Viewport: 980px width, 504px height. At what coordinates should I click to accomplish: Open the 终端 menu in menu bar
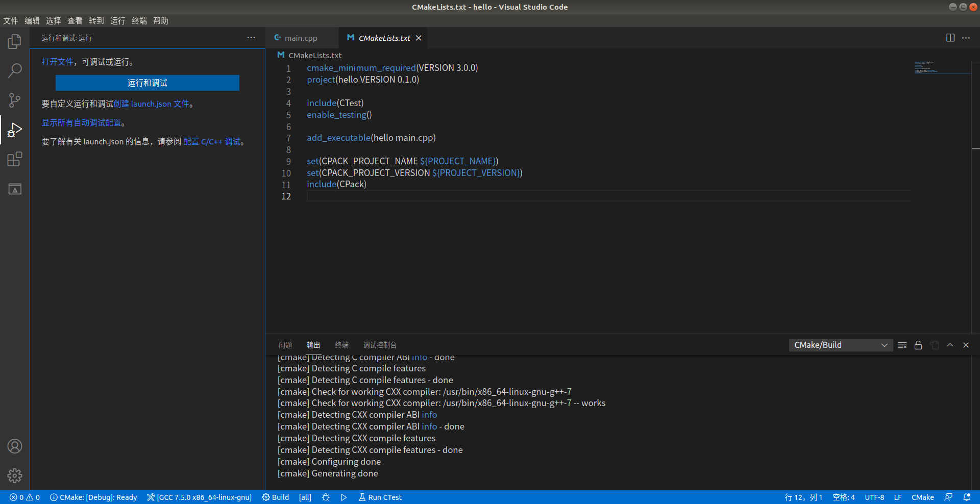[x=139, y=21]
